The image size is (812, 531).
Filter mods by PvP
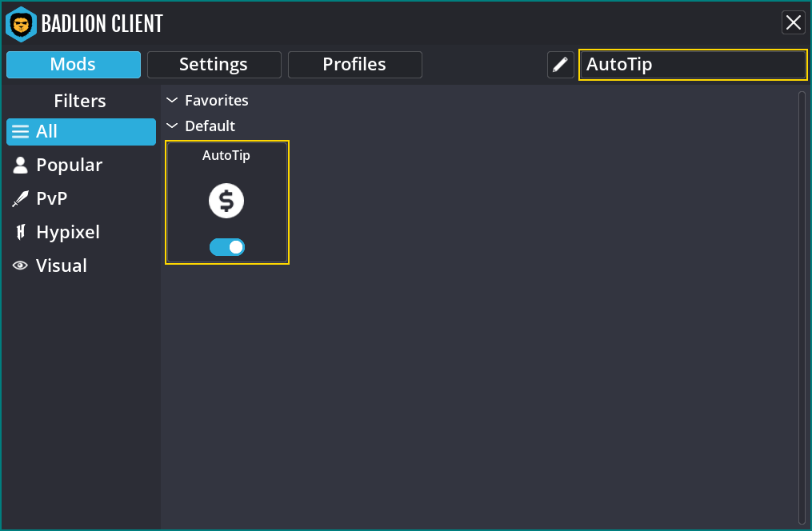(x=81, y=199)
